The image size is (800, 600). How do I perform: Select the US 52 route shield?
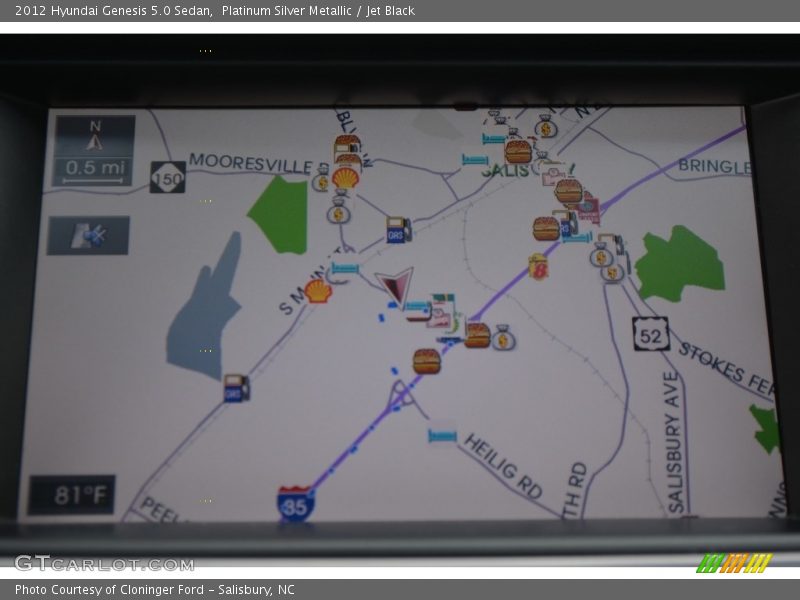pyautogui.click(x=651, y=334)
